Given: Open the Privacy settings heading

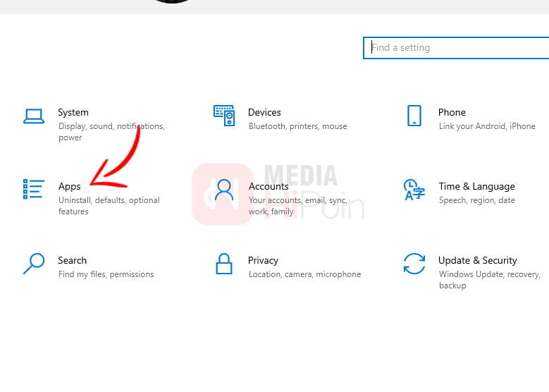Looking at the screenshot, I should click(263, 261).
